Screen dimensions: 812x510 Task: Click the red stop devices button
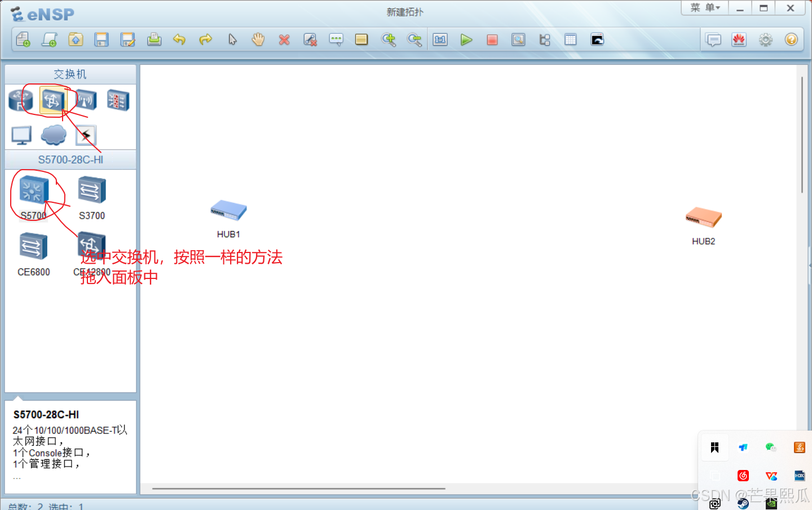(492, 39)
